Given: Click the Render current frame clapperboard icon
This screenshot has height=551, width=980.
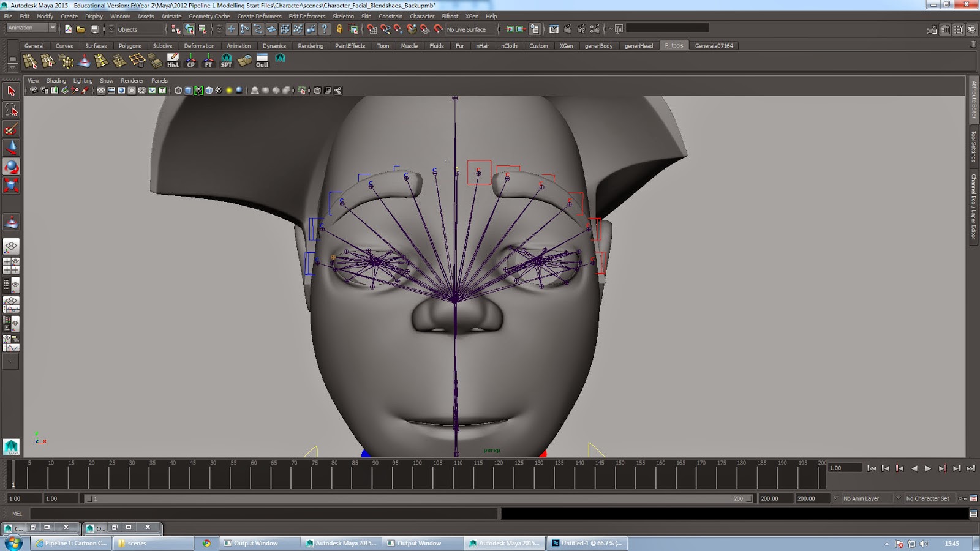Looking at the screenshot, I should point(567,29).
